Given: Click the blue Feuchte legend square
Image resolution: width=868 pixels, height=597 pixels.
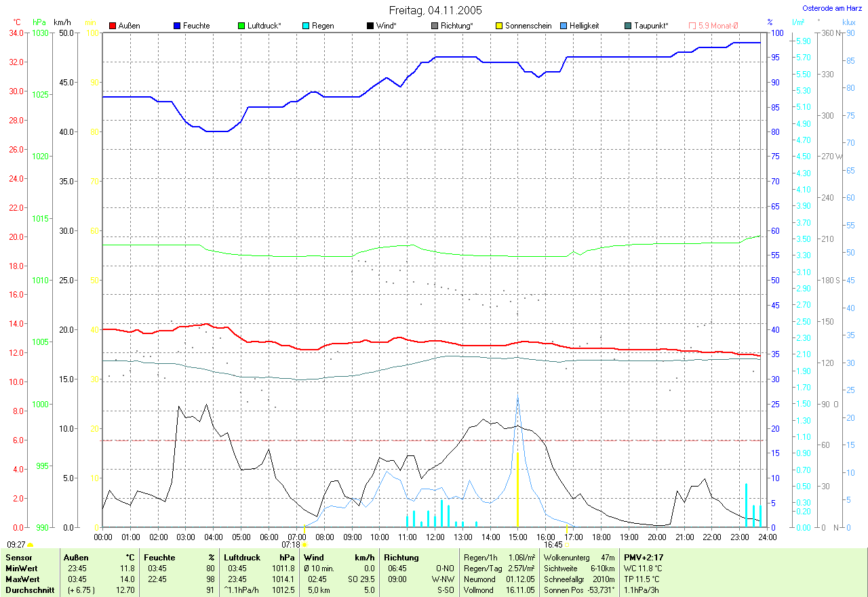Looking at the screenshot, I should 177,26.
